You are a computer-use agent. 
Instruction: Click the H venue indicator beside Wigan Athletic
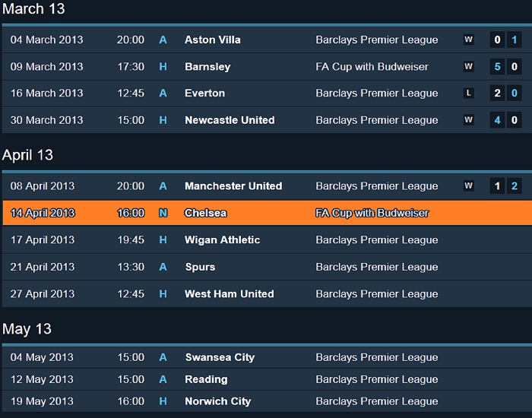point(163,240)
